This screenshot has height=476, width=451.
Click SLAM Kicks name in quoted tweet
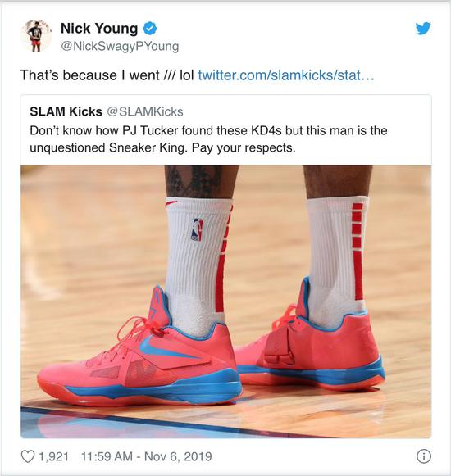click(66, 111)
